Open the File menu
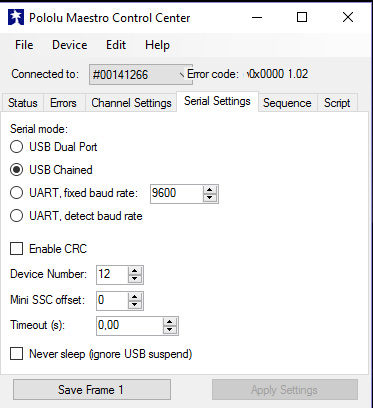This screenshot has height=408, width=373. pos(24,45)
